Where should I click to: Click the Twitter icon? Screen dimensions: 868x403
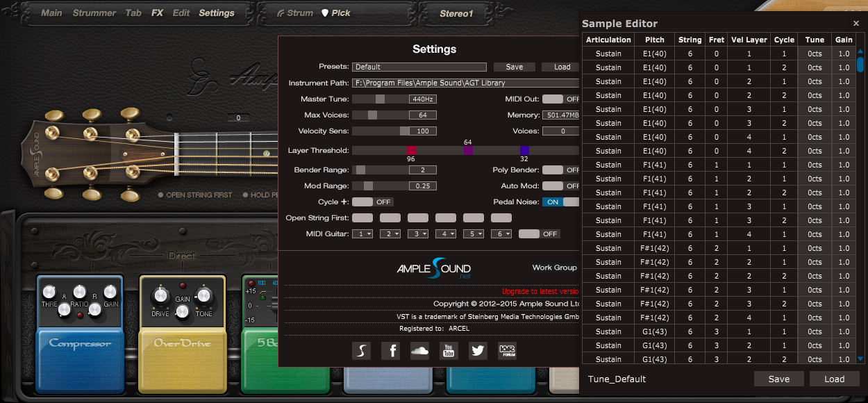pyautogui.click(x=477, y=351)
